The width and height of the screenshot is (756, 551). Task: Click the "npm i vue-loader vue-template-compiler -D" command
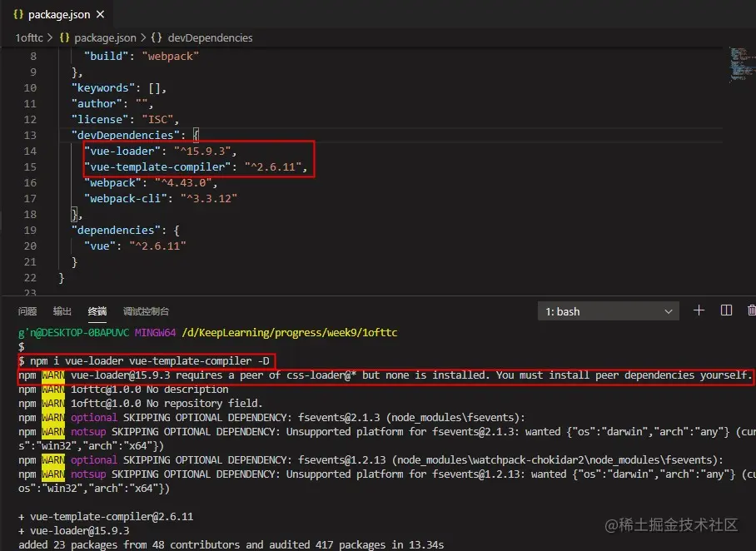point(150,361)
